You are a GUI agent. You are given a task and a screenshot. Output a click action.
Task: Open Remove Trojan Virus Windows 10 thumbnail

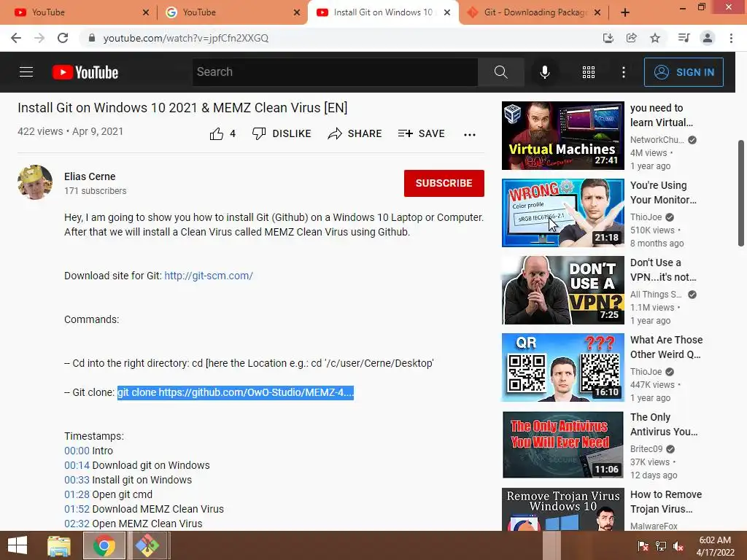point(562,509)
